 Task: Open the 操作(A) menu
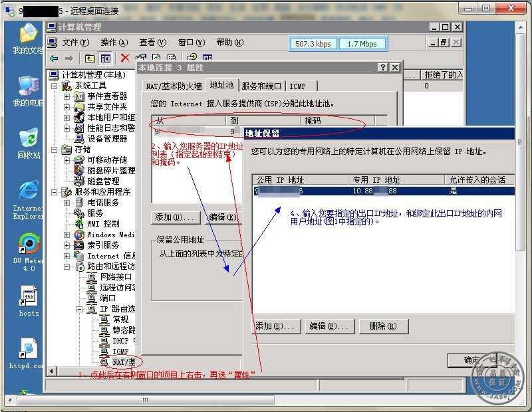(113, 43)
